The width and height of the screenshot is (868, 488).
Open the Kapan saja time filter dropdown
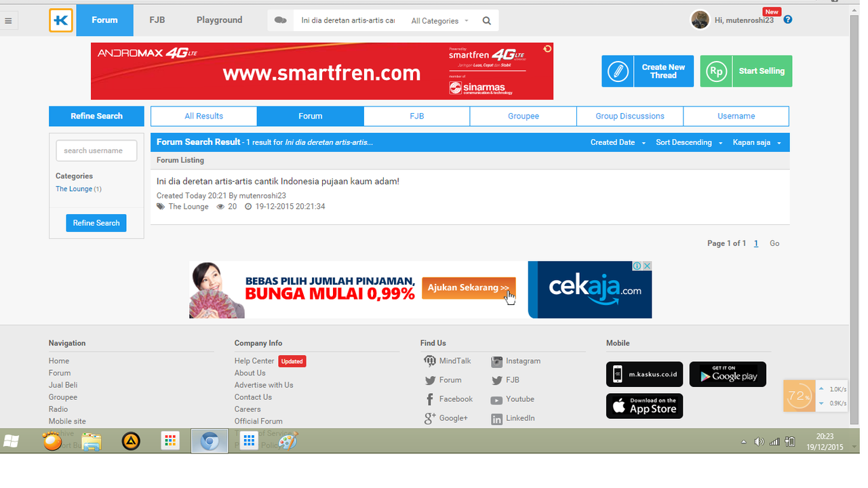pyautogui.click(x=757, y=142)
